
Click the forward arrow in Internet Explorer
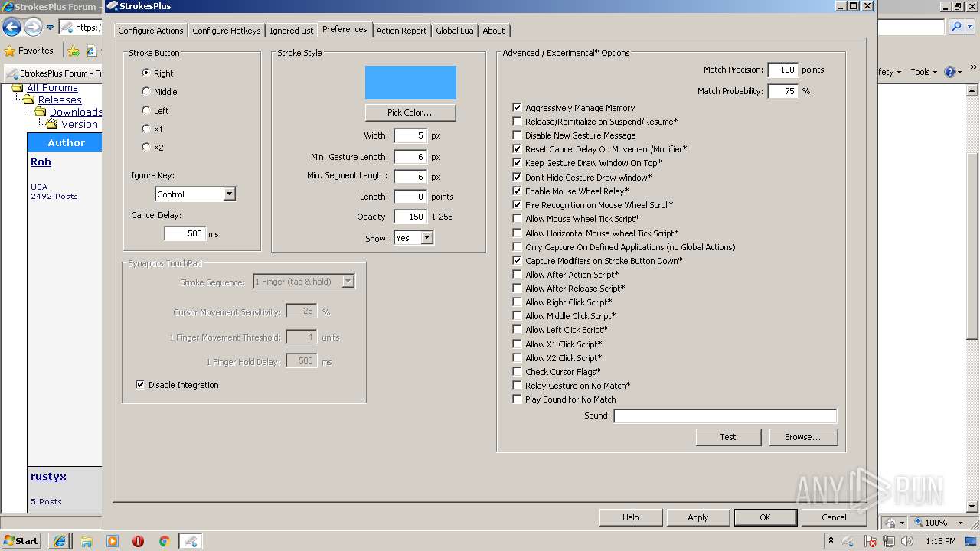(33, 28)
